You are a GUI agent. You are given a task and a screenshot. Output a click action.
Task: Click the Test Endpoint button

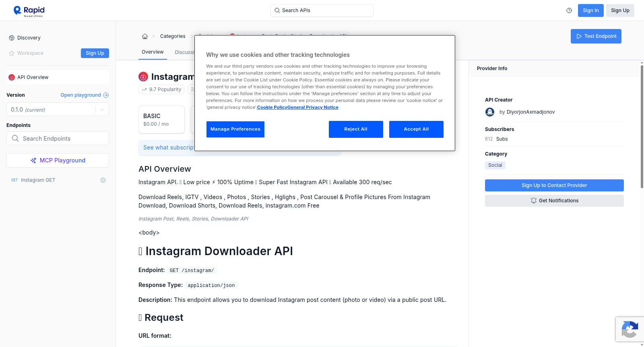(x=596, y=36)
